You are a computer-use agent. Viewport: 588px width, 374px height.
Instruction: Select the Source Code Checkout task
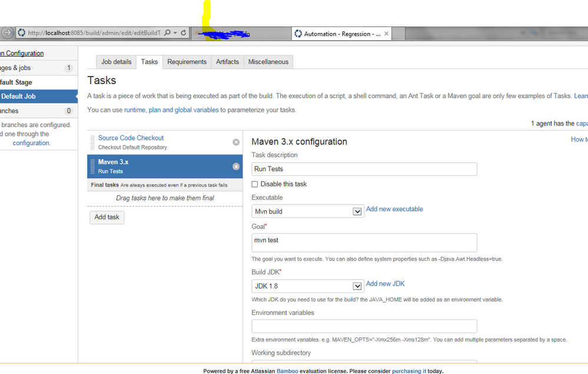tap(165, 142)
